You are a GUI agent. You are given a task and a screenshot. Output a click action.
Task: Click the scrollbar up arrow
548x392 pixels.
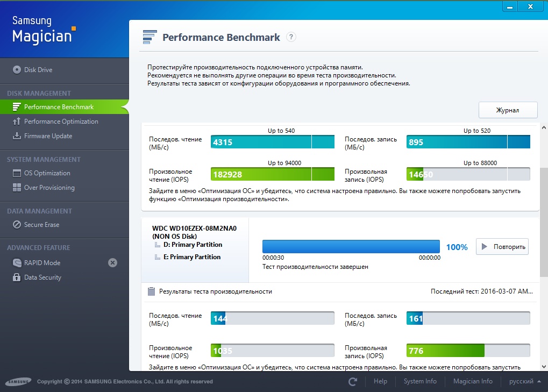click(x=544, y=127)
